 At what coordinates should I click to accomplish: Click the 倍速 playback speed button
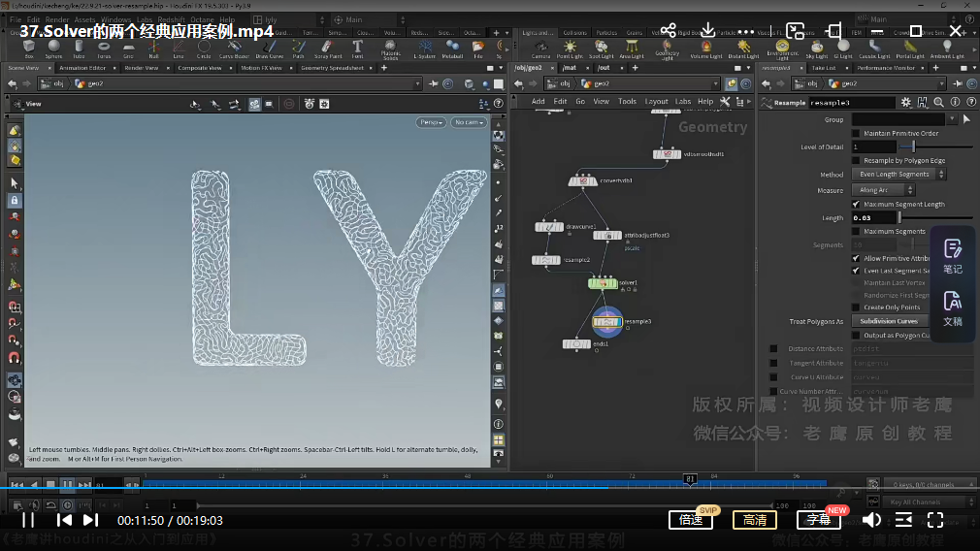(691, 520)
